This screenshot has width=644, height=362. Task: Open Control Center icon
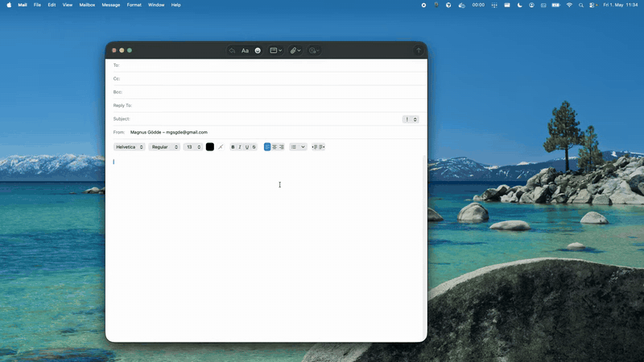tap(592, 5)
